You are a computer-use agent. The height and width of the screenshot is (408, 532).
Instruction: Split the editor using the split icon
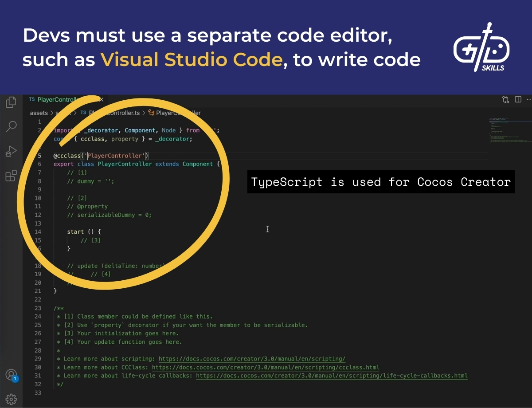518,99
